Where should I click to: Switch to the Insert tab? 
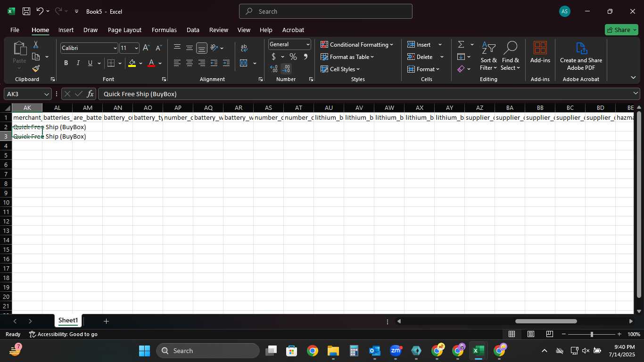coord(66,30)
